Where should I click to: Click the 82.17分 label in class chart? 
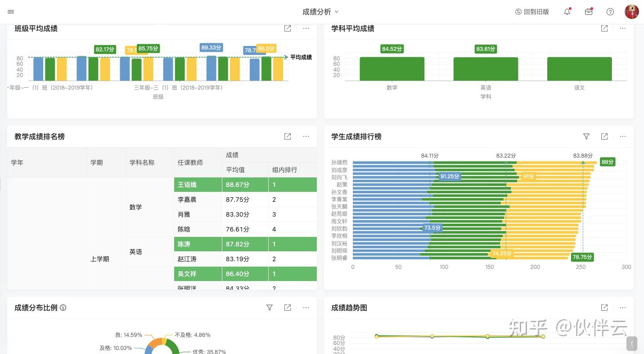pos(105,49)
